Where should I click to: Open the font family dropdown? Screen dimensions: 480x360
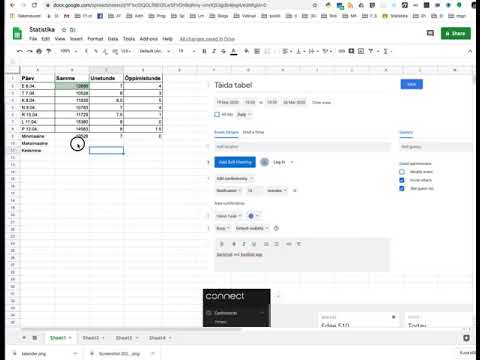[x=155, y=51]
